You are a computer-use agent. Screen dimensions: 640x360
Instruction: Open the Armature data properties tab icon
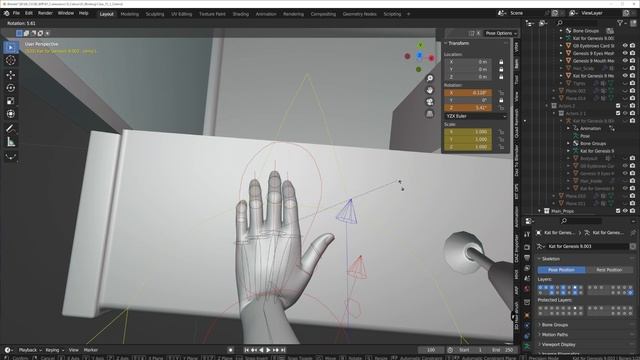tap(527, 346)
